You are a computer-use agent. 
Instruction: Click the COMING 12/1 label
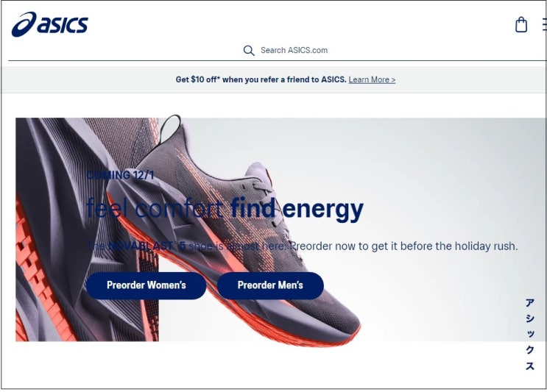(120, 175)
